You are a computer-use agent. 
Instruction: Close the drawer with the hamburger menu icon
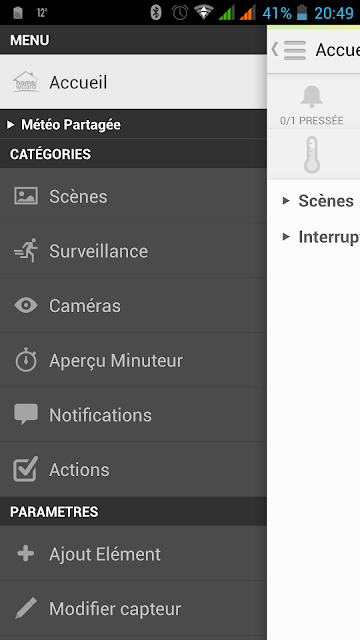point(295,50)
